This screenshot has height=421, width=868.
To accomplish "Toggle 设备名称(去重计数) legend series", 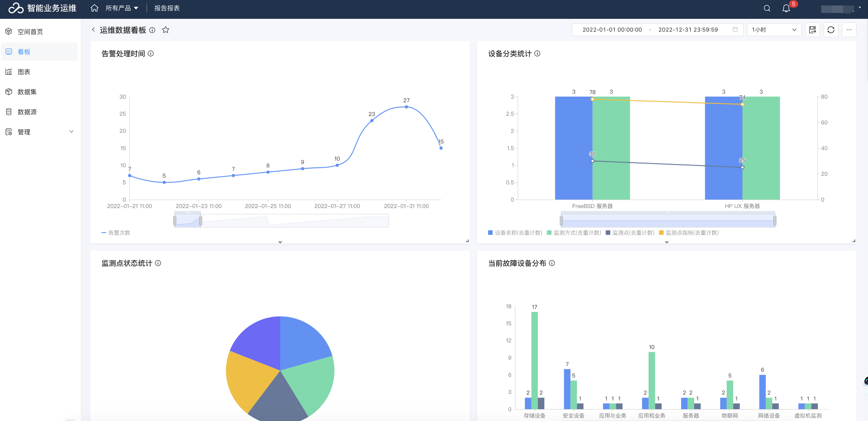I will coord(515,233).
